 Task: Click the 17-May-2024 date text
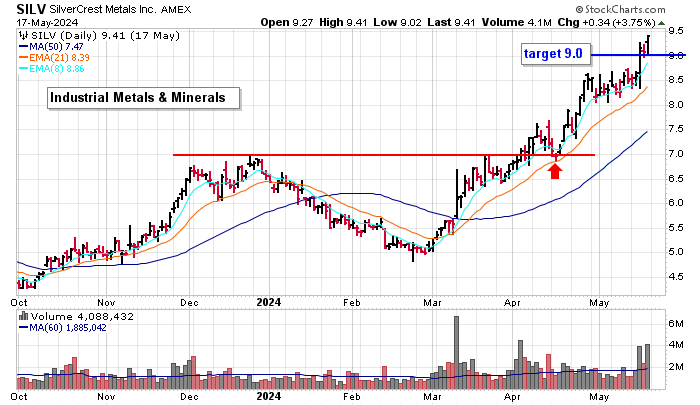(47, 22)
